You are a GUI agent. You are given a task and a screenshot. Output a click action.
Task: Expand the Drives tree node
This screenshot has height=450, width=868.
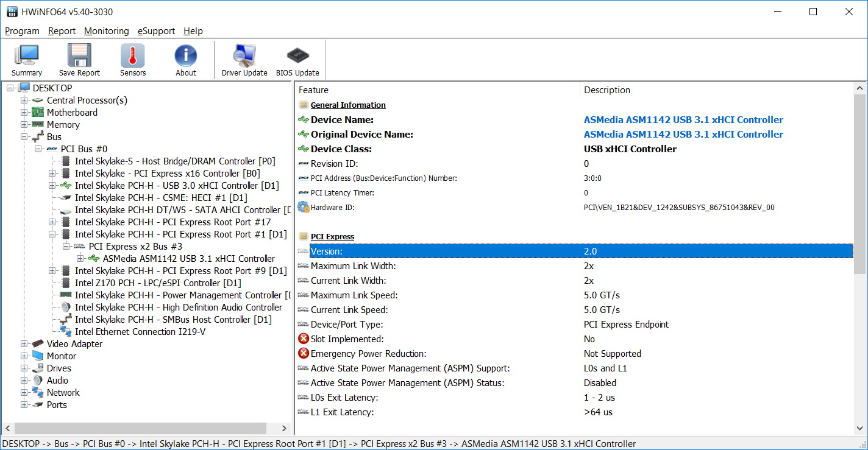coord(24,368)
